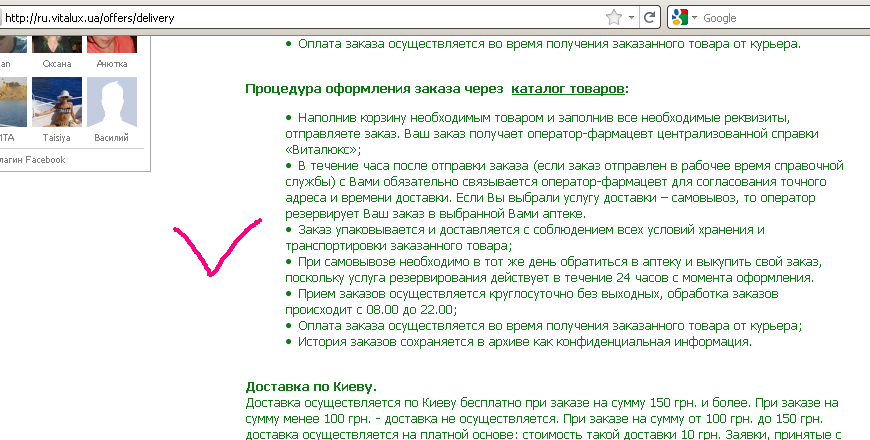Click the "Василий" name label
Screen dimensions: 870x440
point(112,137)
